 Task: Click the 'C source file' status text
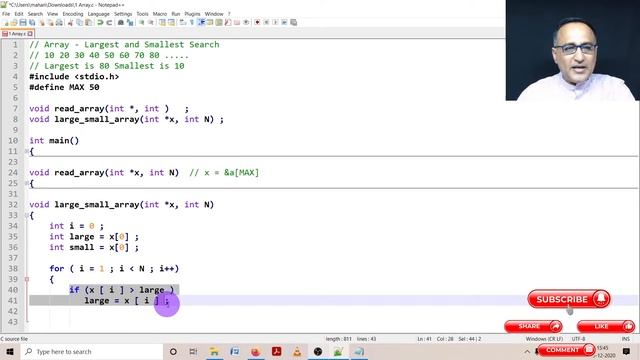(x=14, y=339)
